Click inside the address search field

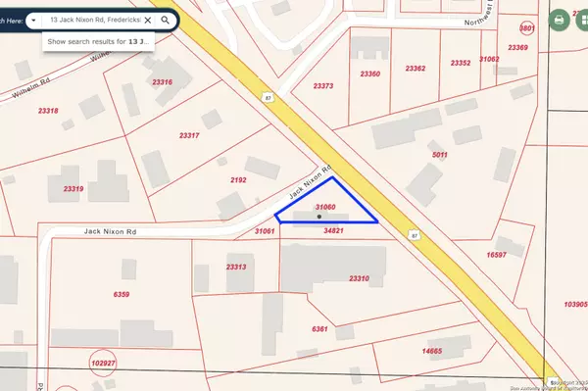95,20
